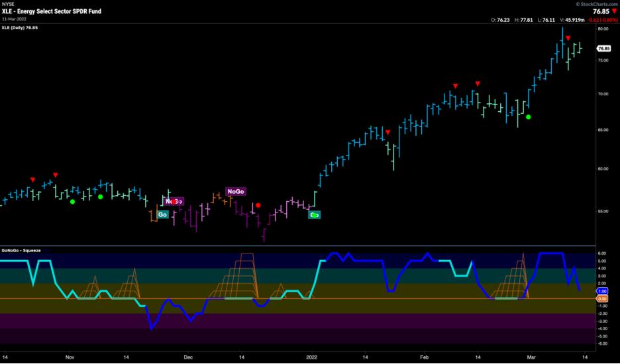The width and height of the screenshot is (620, 364).
Task: Select the red triangle above the January pullback
Action: click(388, 132)
